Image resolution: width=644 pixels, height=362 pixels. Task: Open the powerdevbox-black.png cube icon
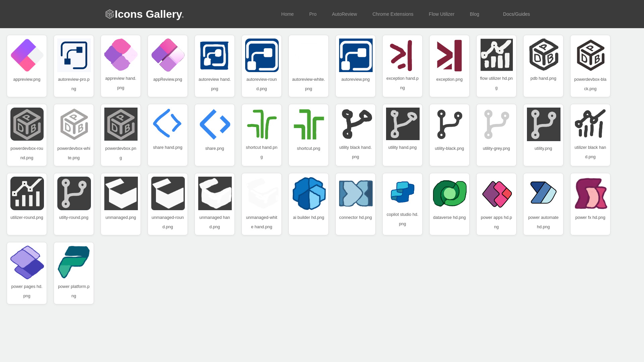[590, 55]
